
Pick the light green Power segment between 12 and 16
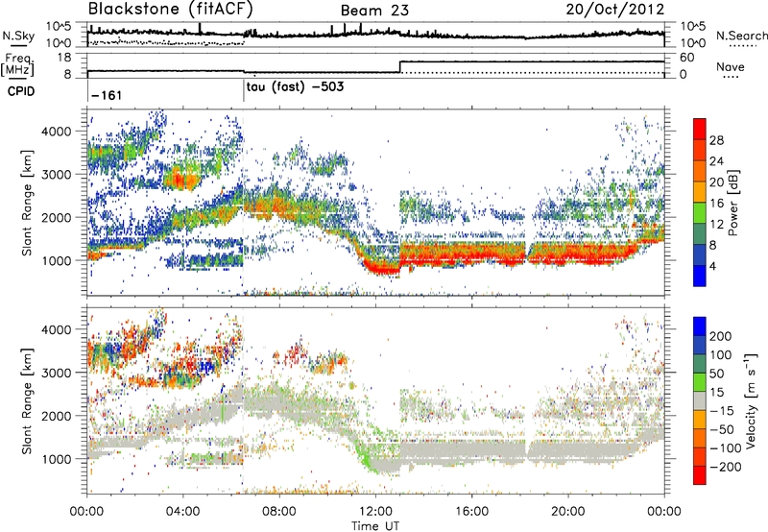click(x=700, y=213)
